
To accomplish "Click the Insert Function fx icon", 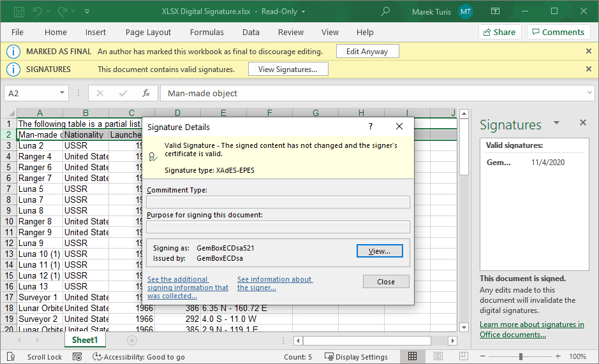I will pyautogui.click(x=145, y=93).
